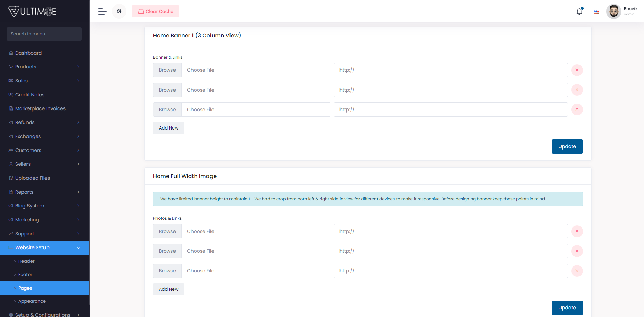Click the Ultim8e logo
Viewport: 644px width, 317px height.
[x=32, y=11]
